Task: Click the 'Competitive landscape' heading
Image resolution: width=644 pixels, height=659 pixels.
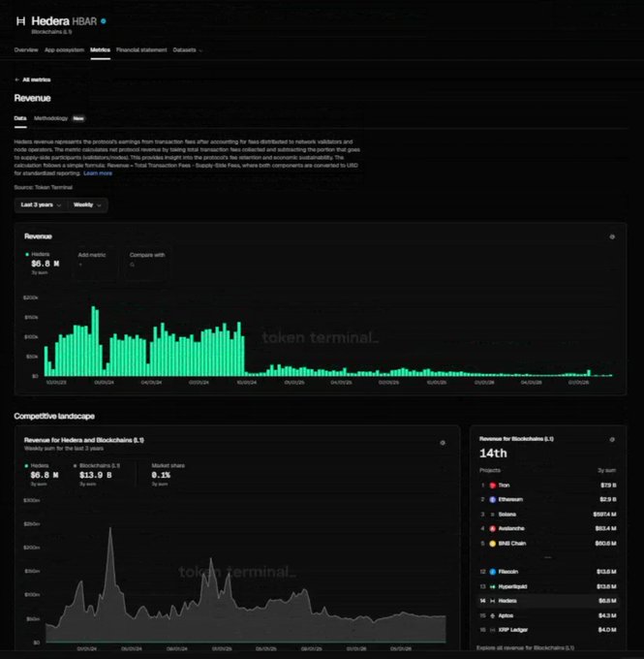Action: point(54,416)
